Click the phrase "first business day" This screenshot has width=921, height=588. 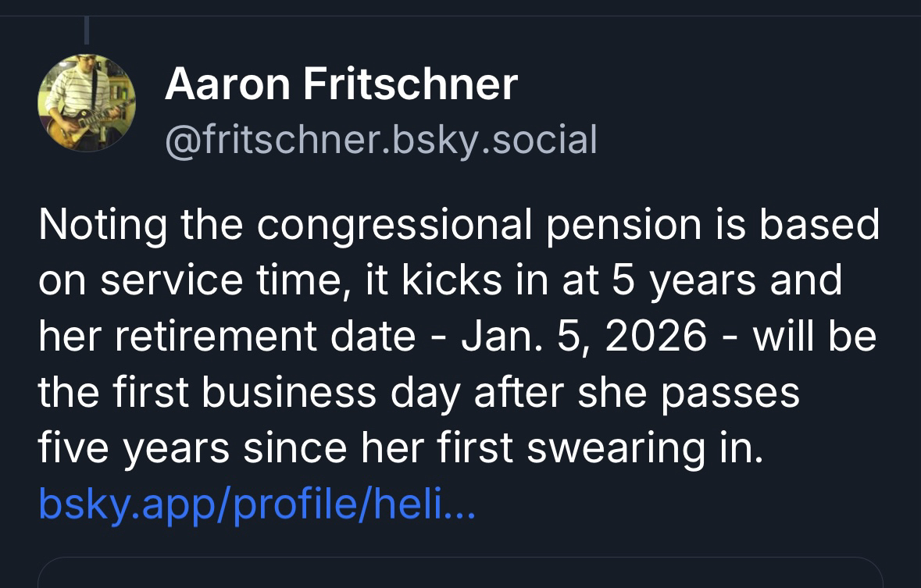click(276, 393)
